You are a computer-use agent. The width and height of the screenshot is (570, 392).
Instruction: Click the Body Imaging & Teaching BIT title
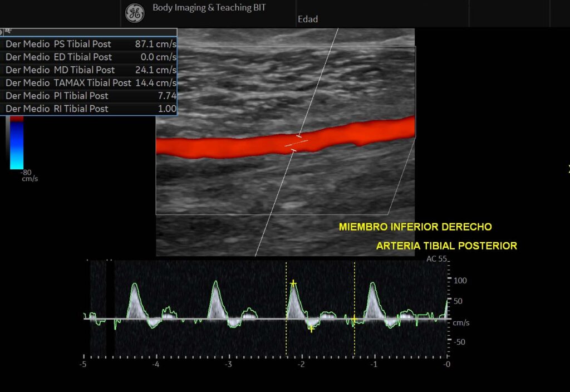[x=209, y=8]
